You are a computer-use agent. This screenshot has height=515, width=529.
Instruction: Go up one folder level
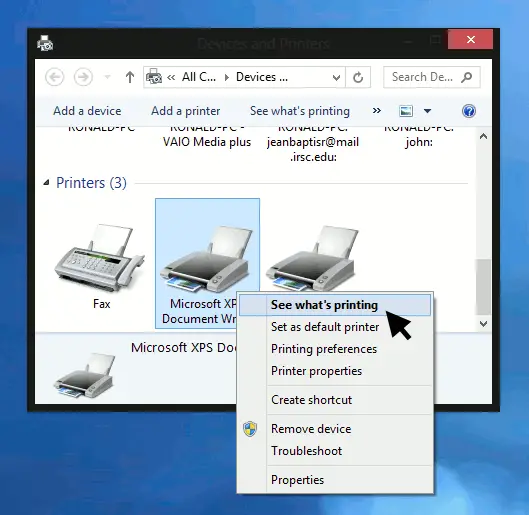(130, 77)
